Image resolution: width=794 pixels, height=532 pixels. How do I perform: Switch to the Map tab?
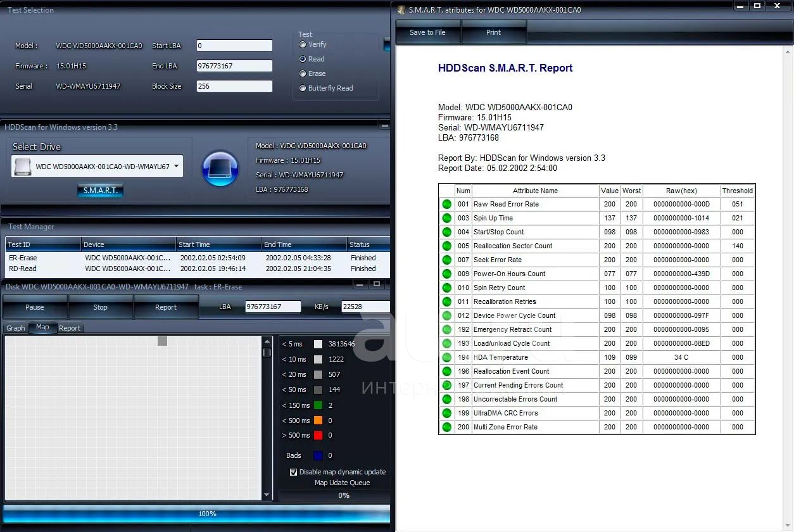click(x=42, y=327)
